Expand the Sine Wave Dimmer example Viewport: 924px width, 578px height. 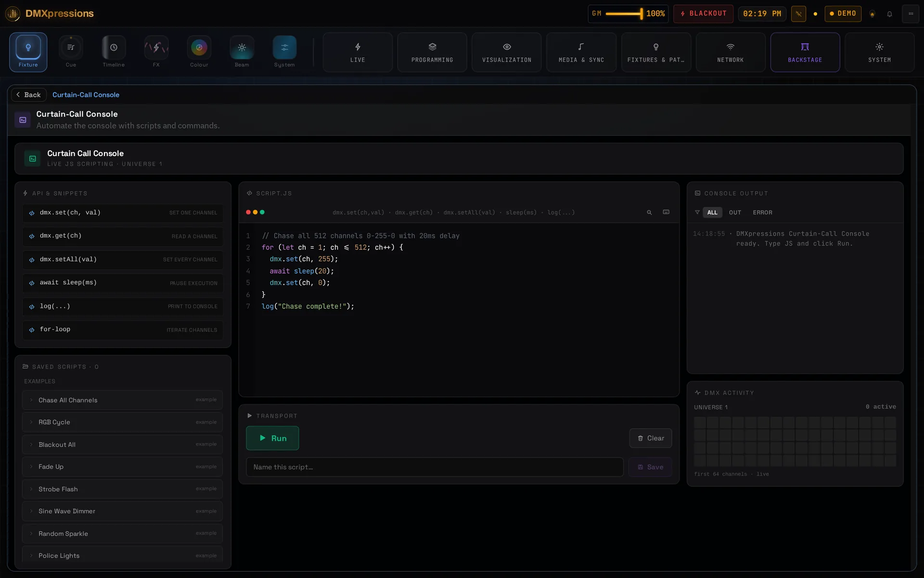click(x=122, y=511)
